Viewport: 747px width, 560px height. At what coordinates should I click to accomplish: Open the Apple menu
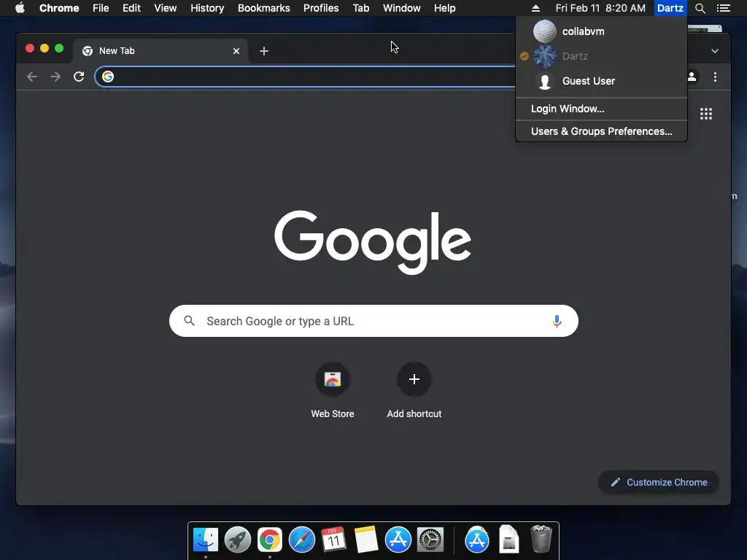20,7
